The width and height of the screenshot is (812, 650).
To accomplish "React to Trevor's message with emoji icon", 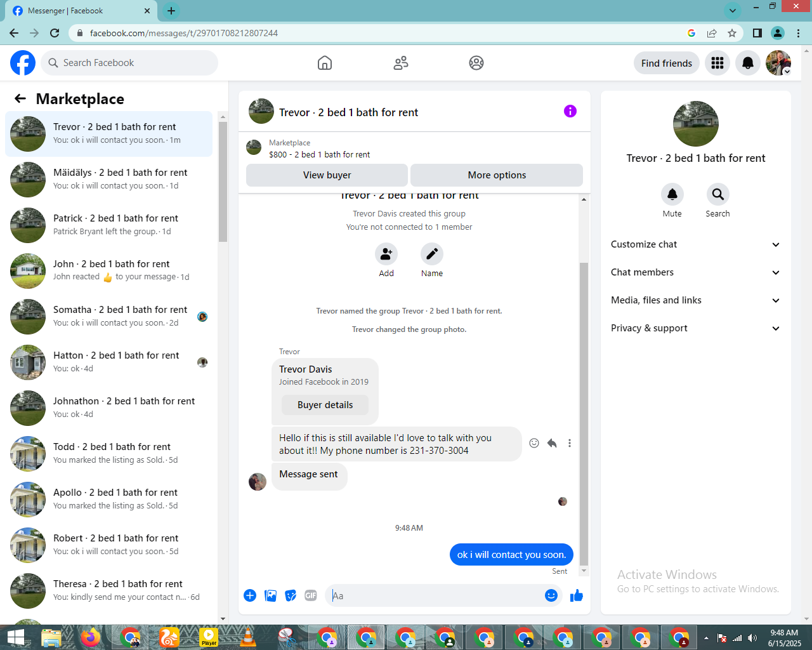I will [534, 443].
